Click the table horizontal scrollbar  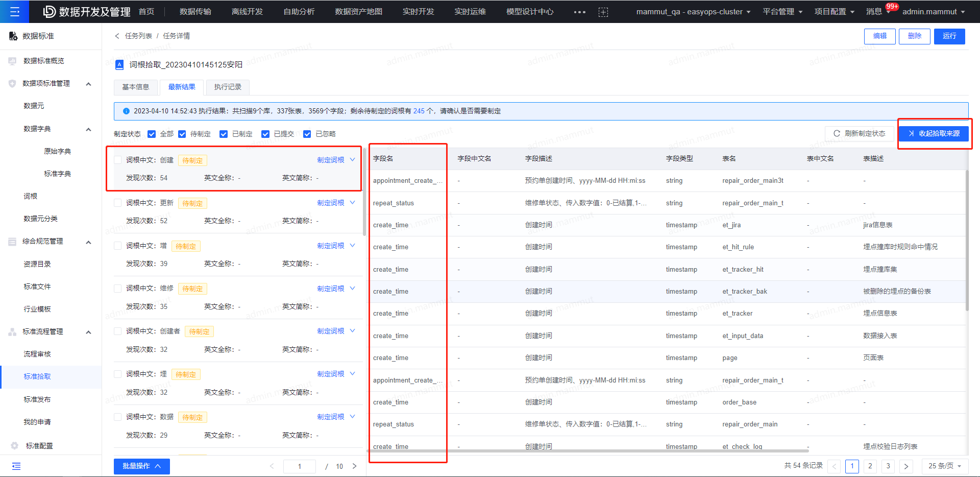[x=588, y=451]
